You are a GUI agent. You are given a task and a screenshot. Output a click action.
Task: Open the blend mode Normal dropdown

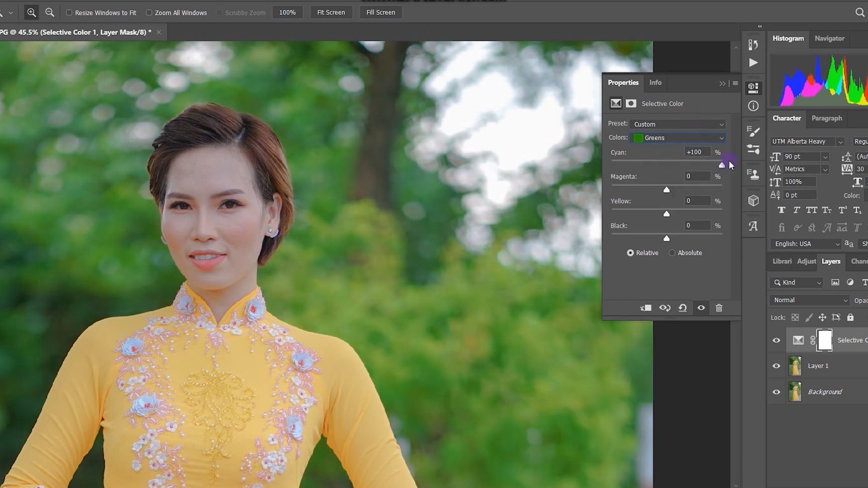pyautogui.click(x=809, y=300)
